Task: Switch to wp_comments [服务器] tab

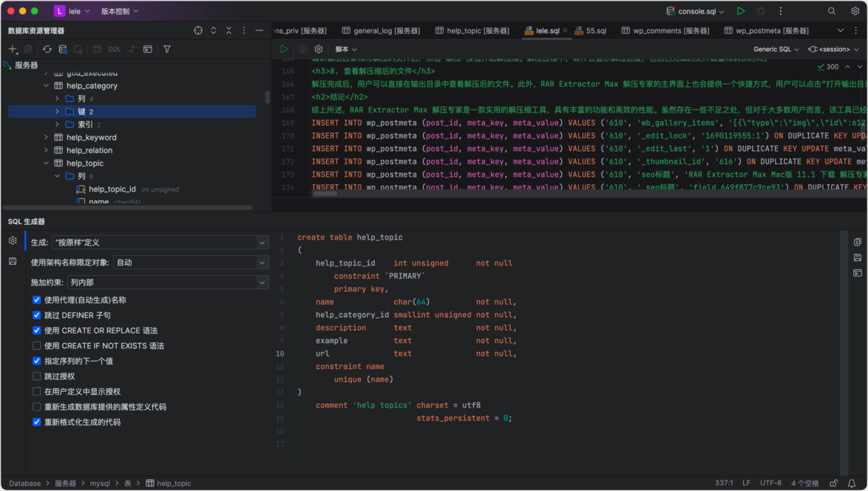Action: pos(665,30)
